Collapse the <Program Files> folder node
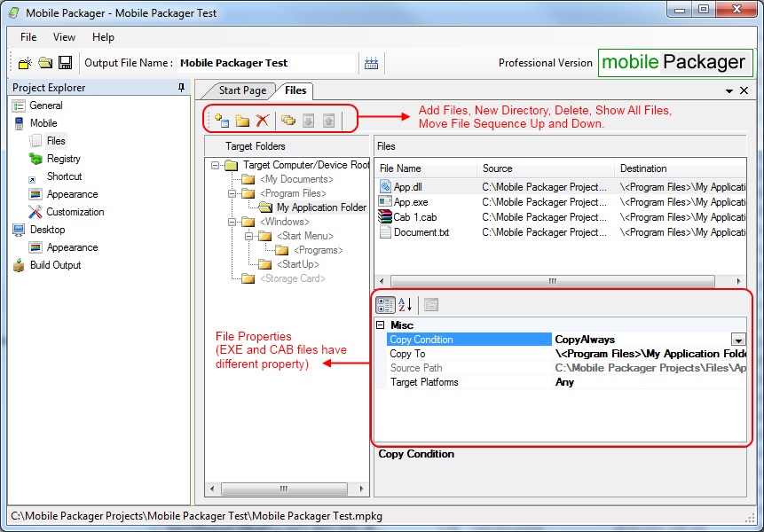 tap(232, 193)
